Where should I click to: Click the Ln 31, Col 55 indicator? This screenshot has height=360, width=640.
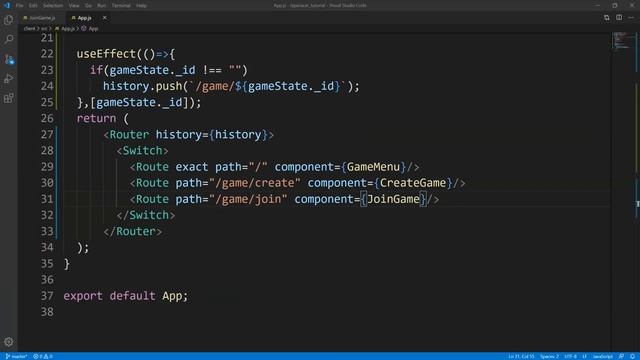[x=521, y=356]
